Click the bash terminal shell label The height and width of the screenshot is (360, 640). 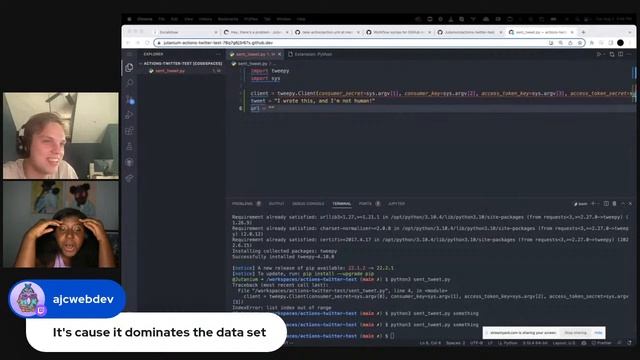click(x=580, y=204)
